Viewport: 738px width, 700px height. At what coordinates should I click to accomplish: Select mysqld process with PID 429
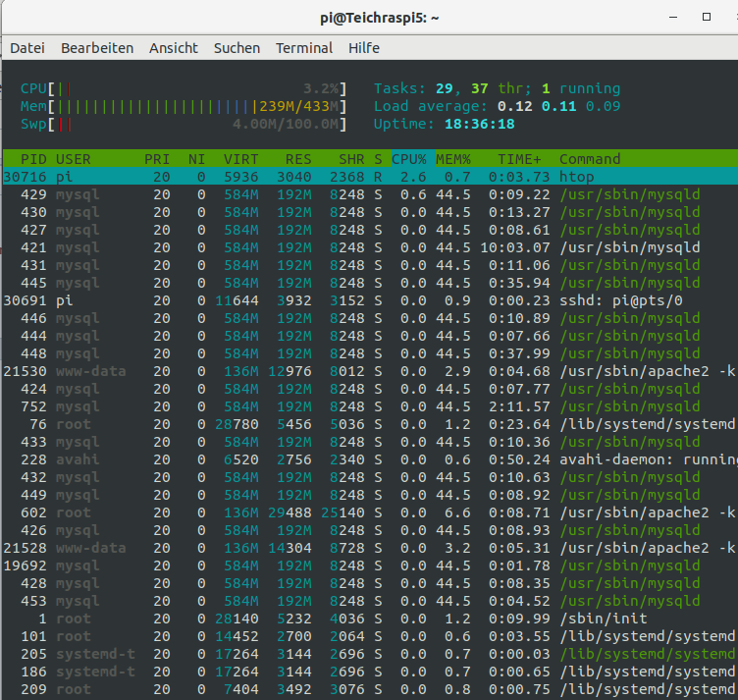370,194
